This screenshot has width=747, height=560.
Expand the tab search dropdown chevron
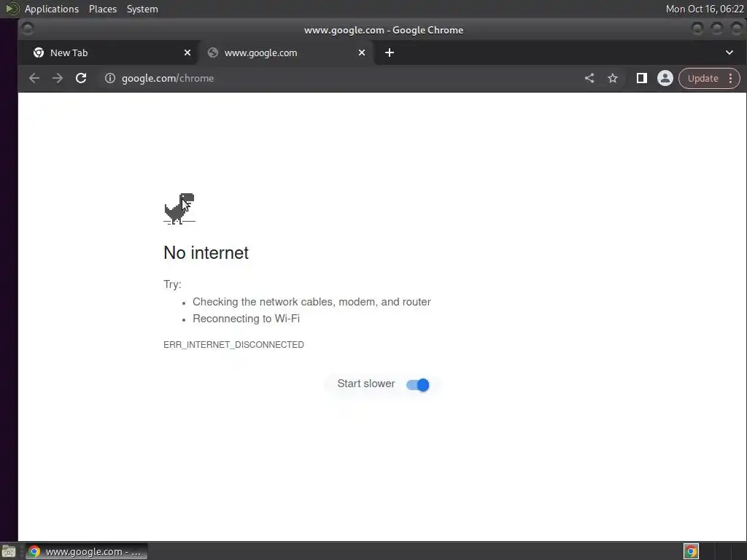[729, 52]
